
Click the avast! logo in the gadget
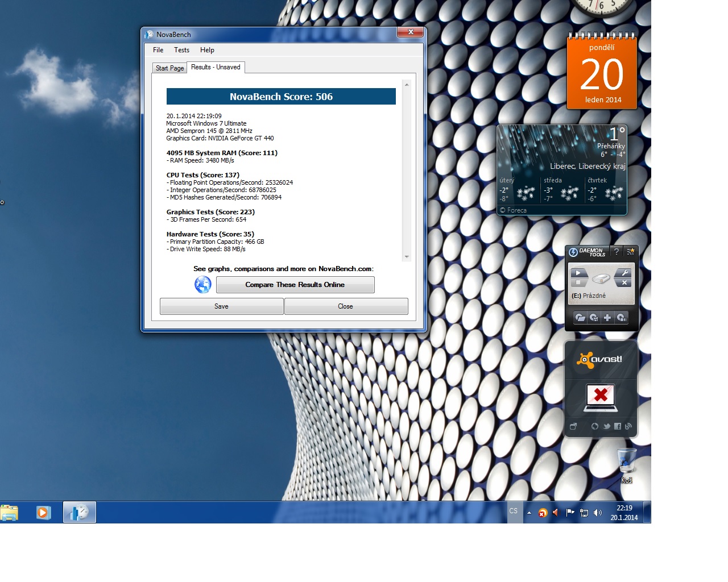click(x=599, y=359)
